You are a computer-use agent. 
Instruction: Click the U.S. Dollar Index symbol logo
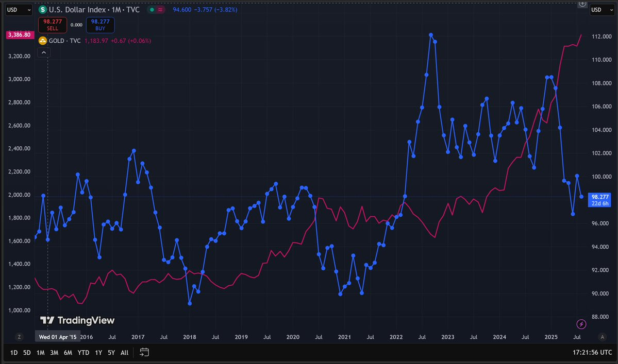[43, 9]
